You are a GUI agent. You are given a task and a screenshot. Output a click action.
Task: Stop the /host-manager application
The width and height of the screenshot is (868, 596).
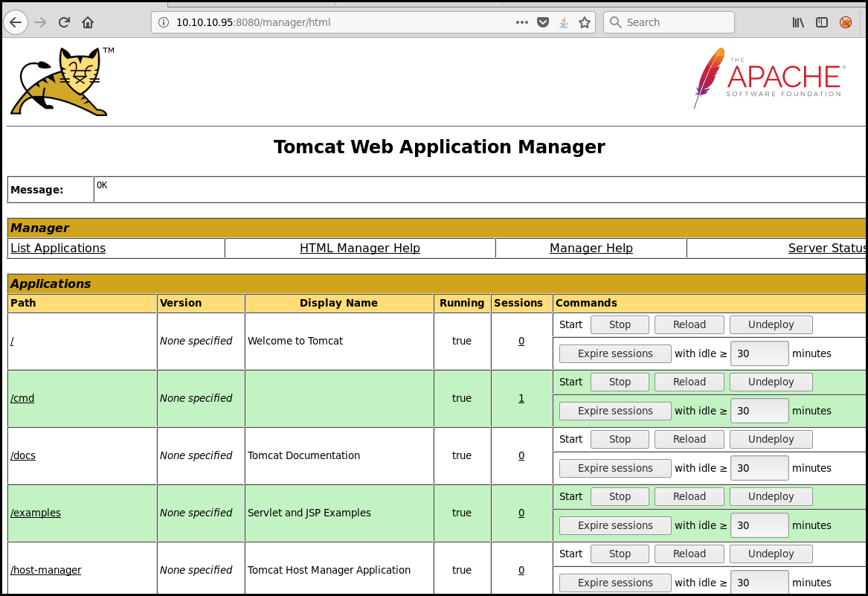coord(620,554)
